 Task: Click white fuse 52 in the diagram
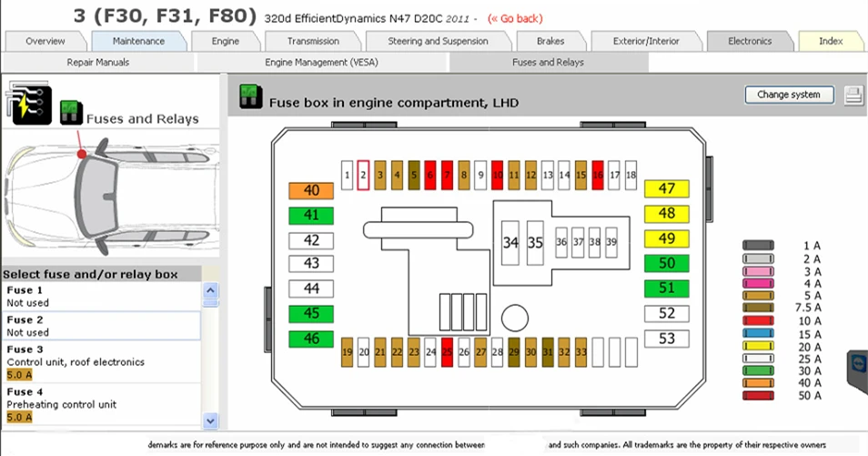[x=667, y=314]
